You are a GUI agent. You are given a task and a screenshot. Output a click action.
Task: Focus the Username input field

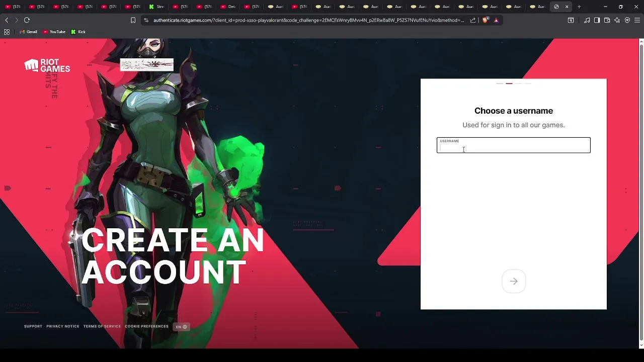[x=513, y=145]
